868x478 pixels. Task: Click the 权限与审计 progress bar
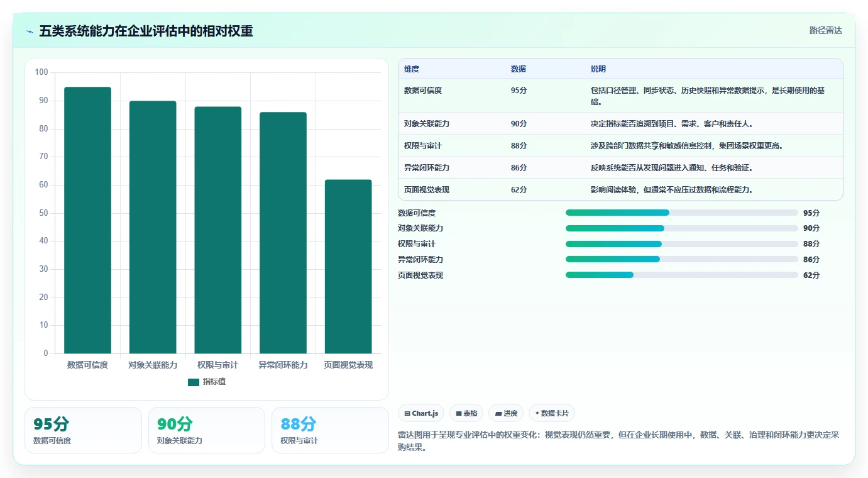682,244
